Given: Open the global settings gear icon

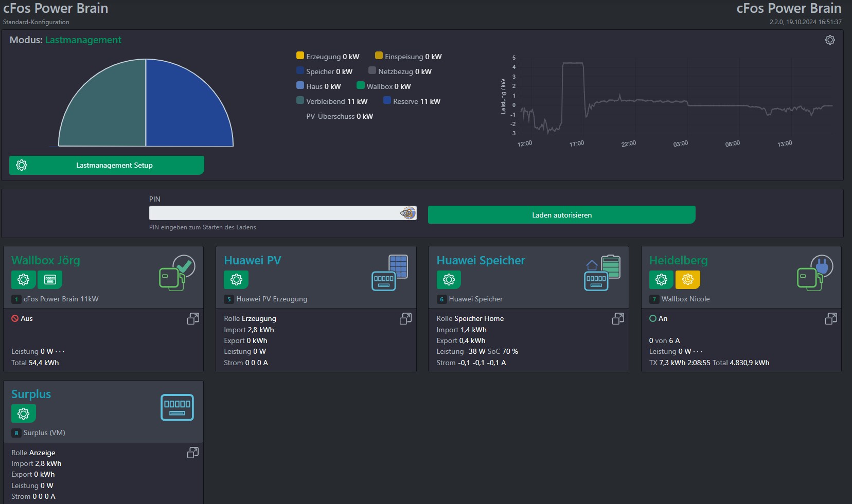Looking at the screenshot, I should pos(830,40).
